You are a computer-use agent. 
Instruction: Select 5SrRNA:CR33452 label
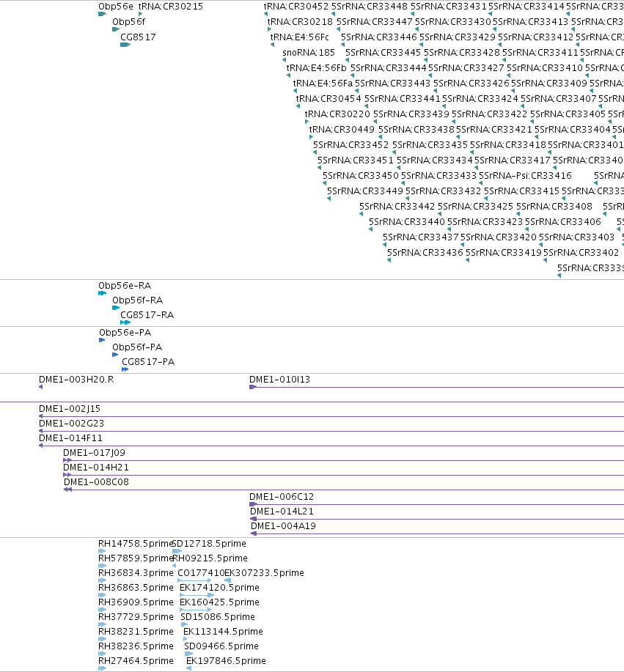pyautogui.click(x=350, y=145)
